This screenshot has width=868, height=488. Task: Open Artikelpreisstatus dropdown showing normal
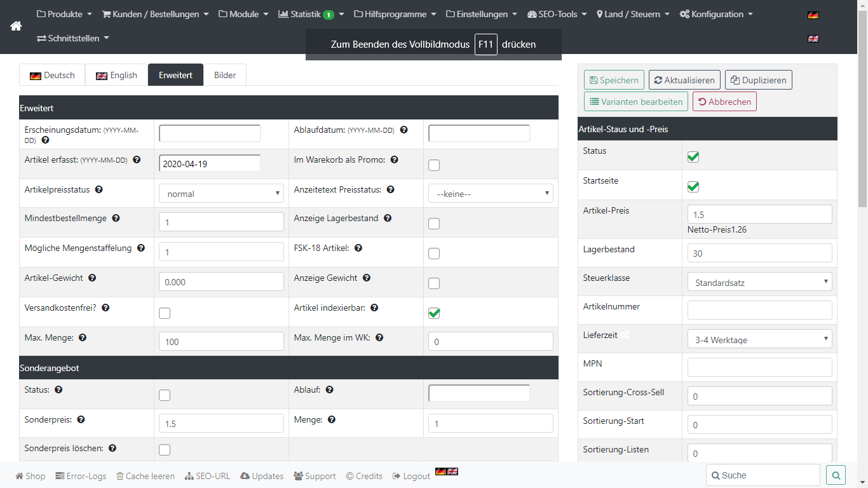click(x=221, y=193)
